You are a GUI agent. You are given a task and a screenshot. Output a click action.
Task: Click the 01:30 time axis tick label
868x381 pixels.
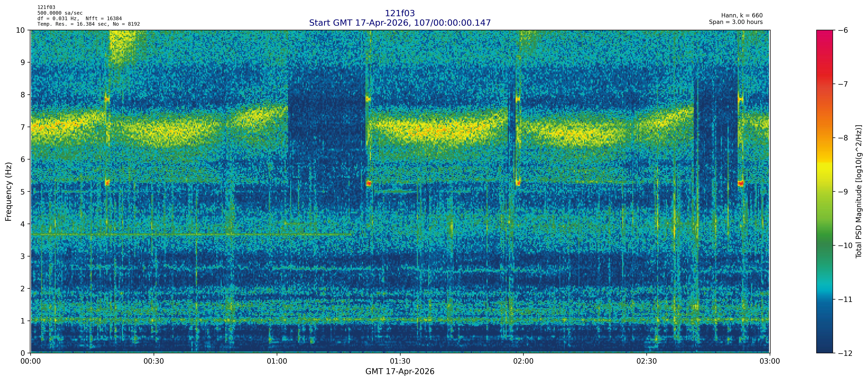point(400,362)
